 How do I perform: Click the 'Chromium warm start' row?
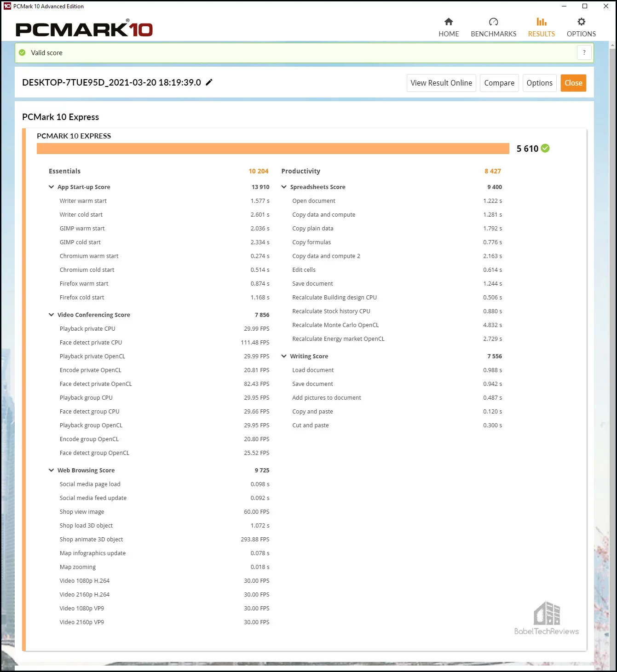coord(164,256)
